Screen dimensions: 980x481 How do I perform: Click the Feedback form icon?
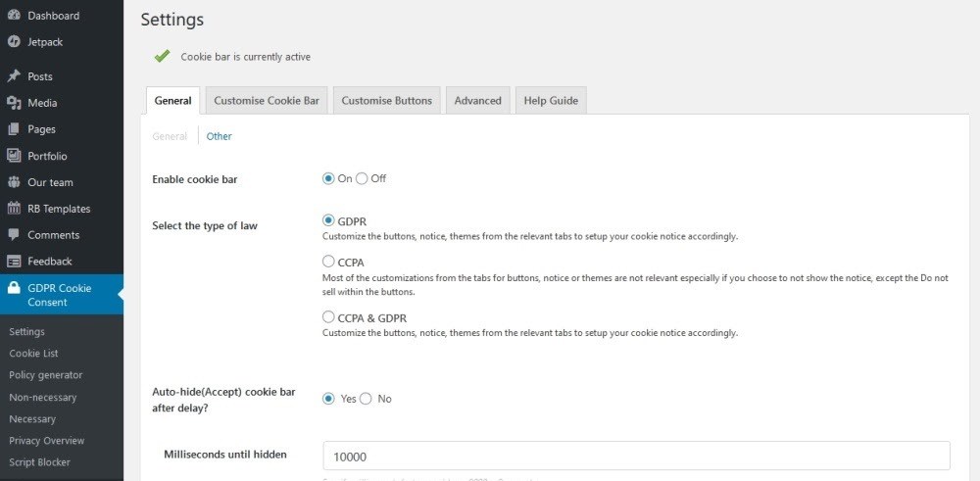pyautogui.click(x=14, y=262)
